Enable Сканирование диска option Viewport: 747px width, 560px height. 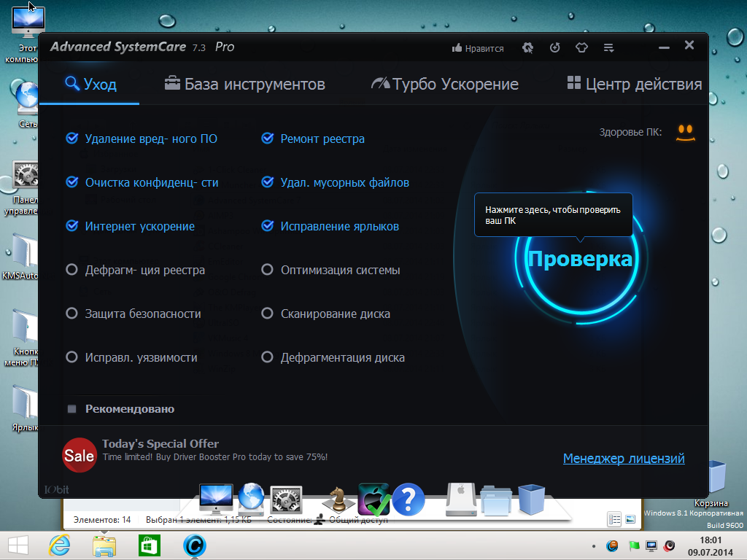pyautogui.click(x=268, y=314)
